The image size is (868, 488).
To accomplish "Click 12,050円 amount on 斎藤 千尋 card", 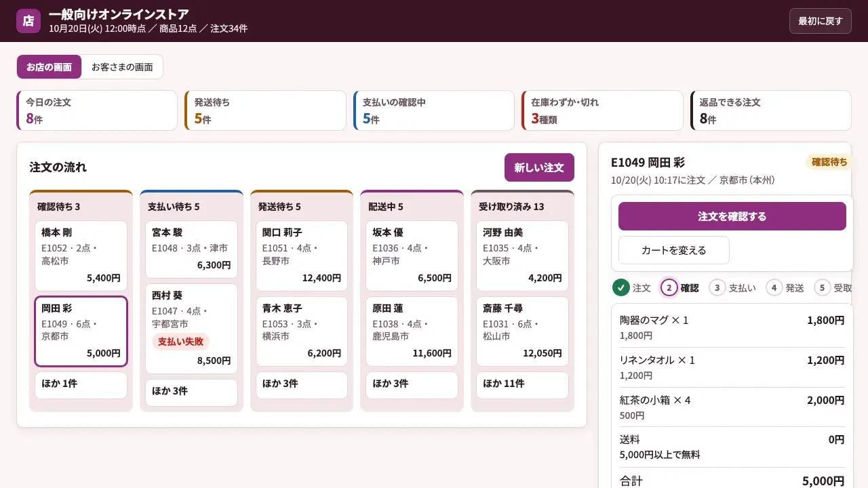I will pos(542,353).
